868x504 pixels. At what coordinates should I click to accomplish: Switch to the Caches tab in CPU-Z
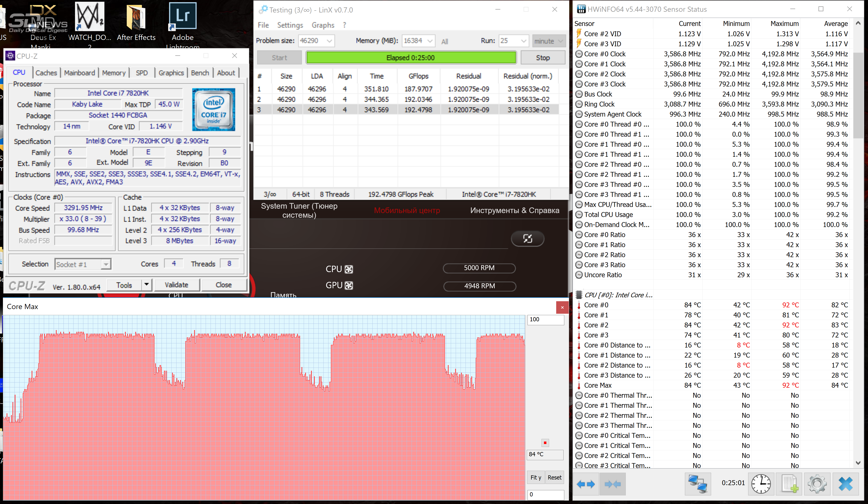[46, 73]
